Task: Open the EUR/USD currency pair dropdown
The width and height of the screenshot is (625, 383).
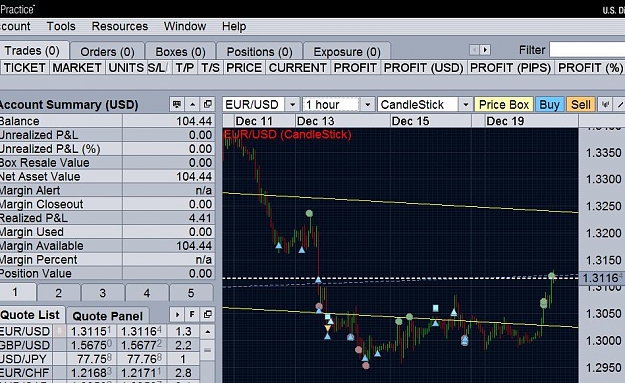Action: 293,105
